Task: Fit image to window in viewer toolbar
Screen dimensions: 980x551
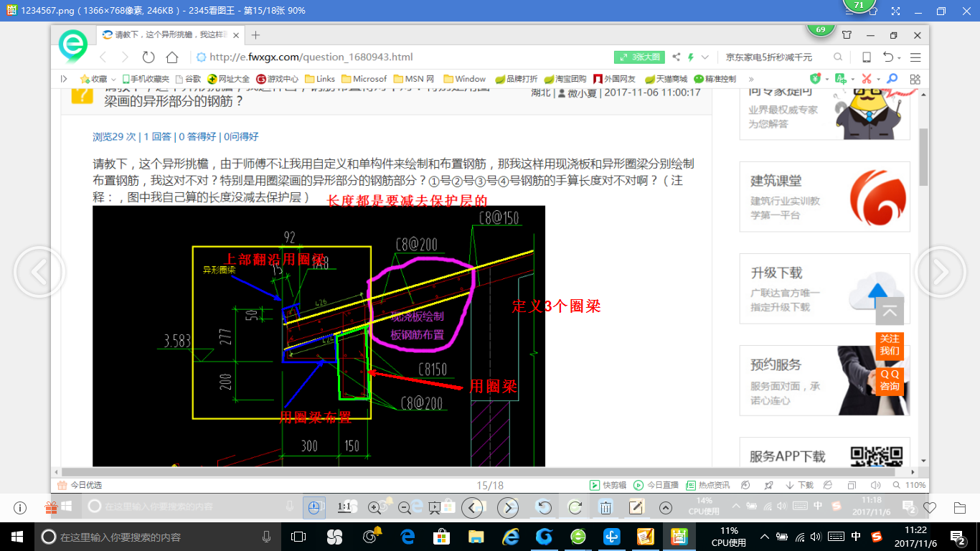Action: pyautogui.click(x=314, y=508)
